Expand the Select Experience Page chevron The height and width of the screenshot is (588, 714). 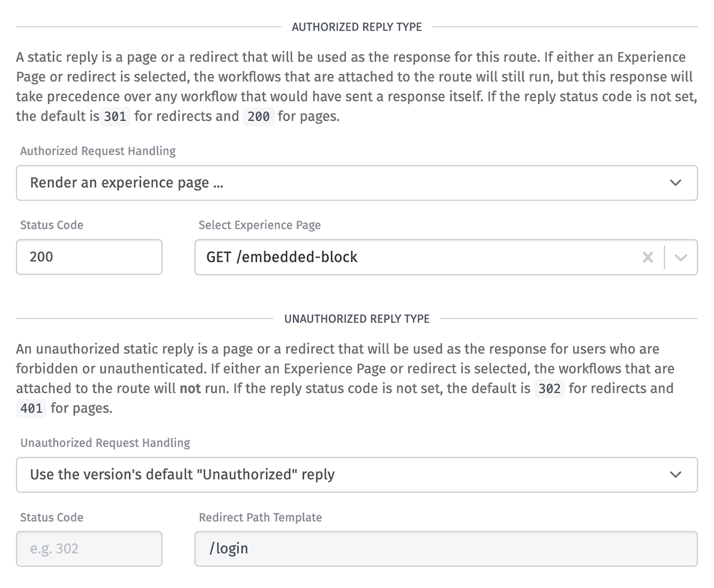[x=681, y=257]
